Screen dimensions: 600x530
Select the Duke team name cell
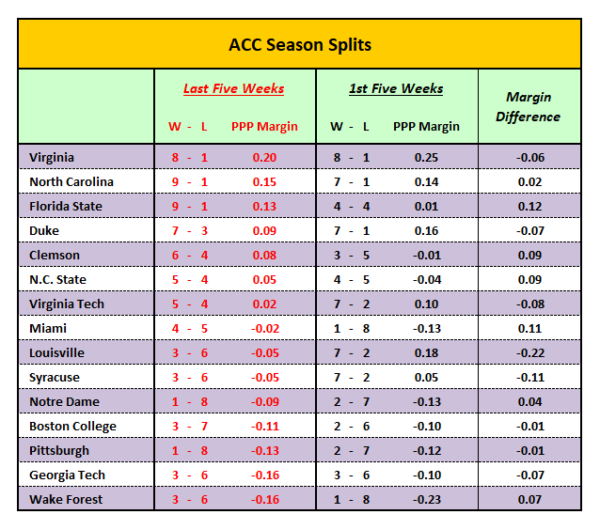pos(45,231)
